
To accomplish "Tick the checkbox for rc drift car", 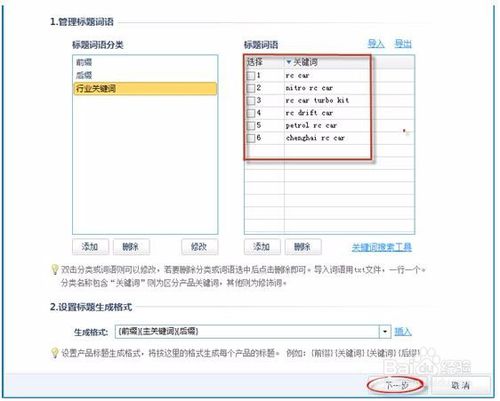I will click(x=251, y=113).
